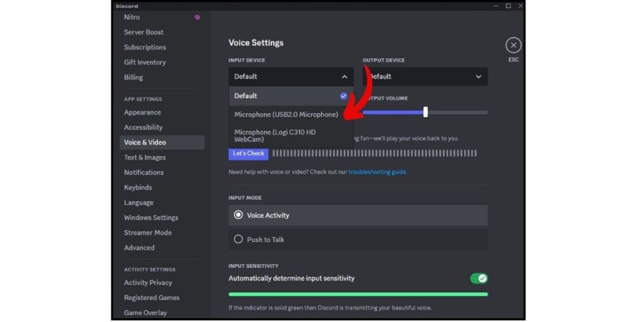The image size is (644, 322).
Task: Select Push to Talk input mode
Action: click(x=358, y=240)
